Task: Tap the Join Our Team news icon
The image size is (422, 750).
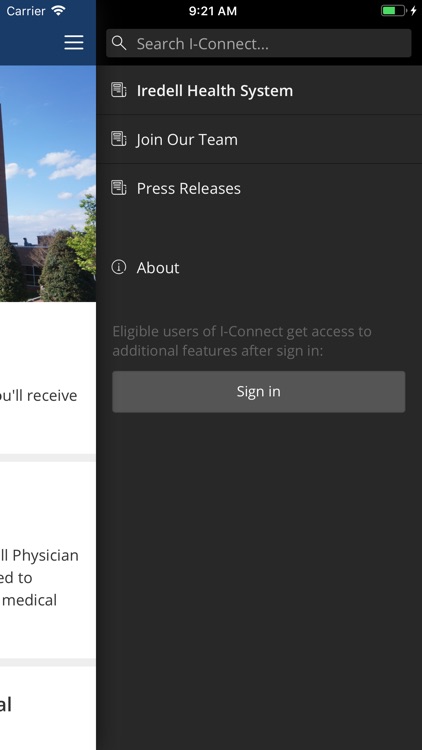Action: tap(119, 139)
